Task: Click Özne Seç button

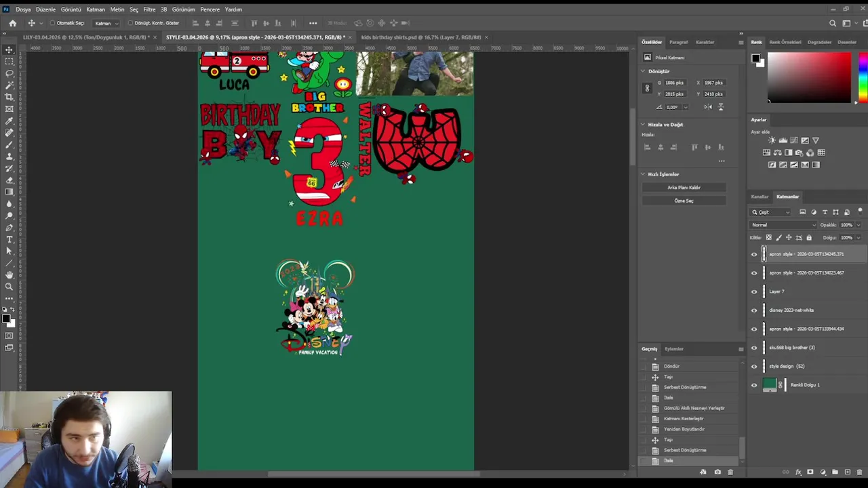Action: (684, 201)
